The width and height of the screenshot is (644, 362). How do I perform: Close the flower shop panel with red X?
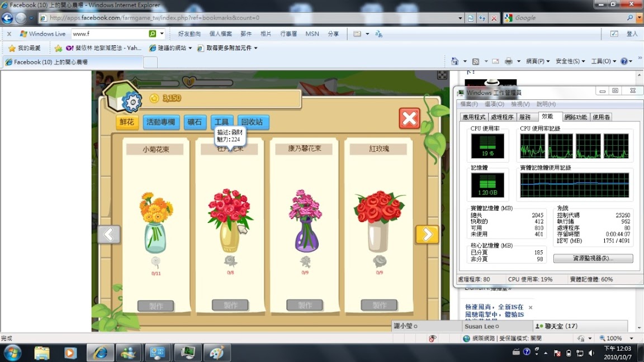coord(409,118)
